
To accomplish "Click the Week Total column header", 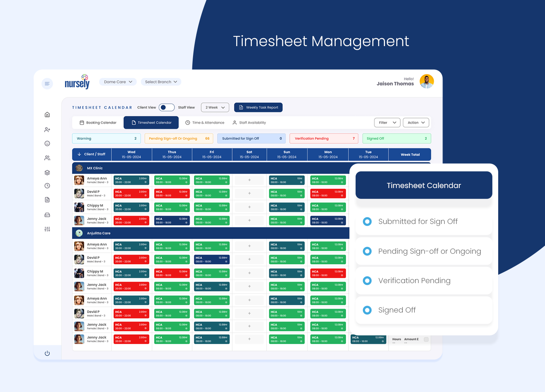I will pos(410,155).
